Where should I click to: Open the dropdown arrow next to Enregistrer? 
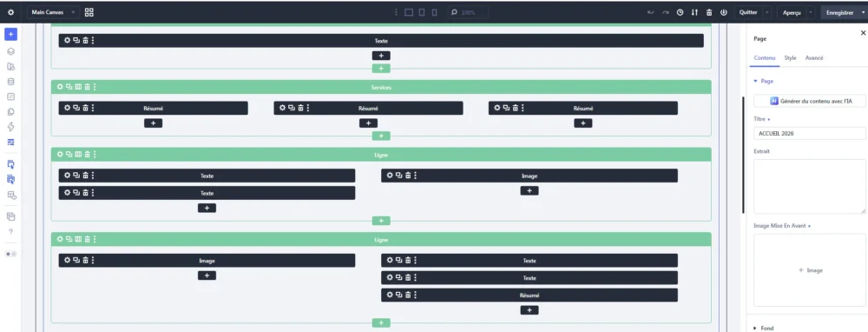[863, 12]
